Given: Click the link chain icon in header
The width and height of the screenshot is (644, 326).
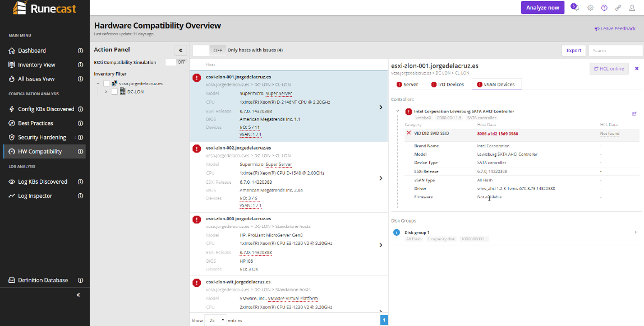Looking at the screenshot, I should tap(618, 8).
